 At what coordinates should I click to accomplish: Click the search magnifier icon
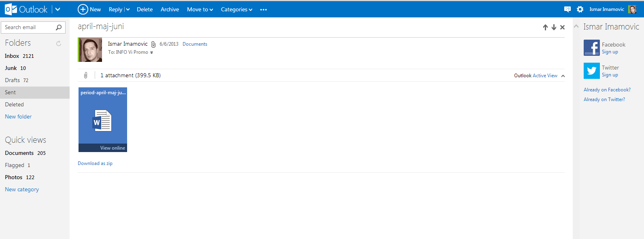59,27
